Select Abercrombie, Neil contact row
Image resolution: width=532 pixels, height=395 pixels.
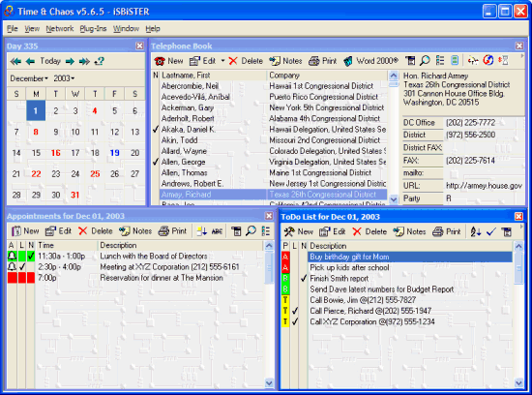[273, 86]
